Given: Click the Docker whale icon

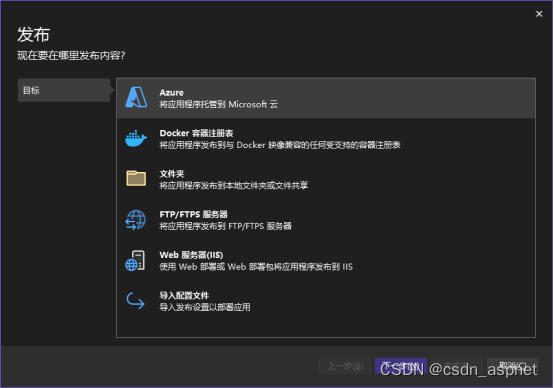Looking at the screenshot, I should pyautogui.click(x=136, y=139).
